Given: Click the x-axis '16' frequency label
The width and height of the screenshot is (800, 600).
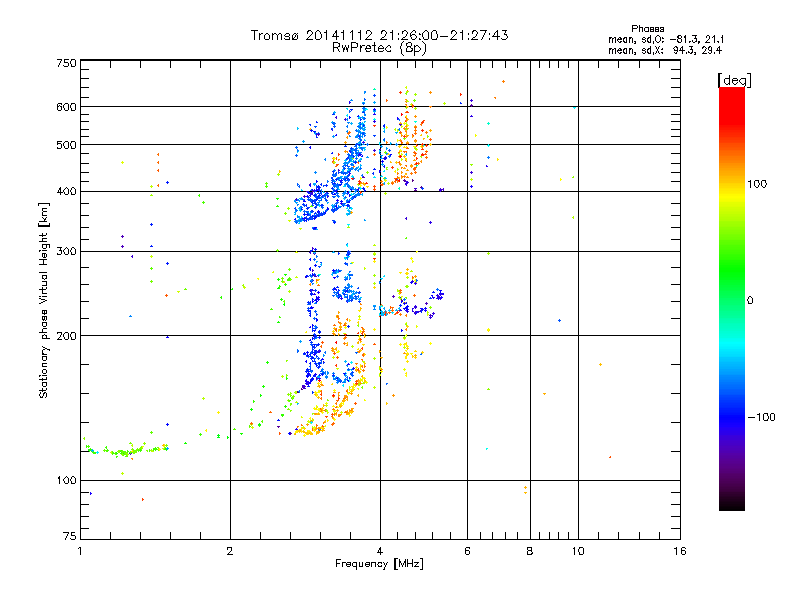Looking at the screenshot, I should tap(680, 551).
